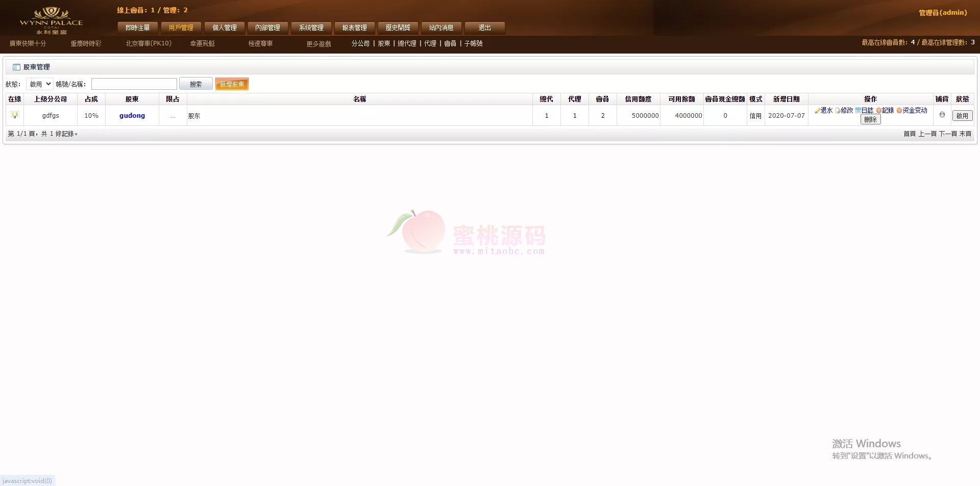Open the 狀態 dropdown set to 啟用
Viewport: 980px width, 486px height.
(39, 84)
